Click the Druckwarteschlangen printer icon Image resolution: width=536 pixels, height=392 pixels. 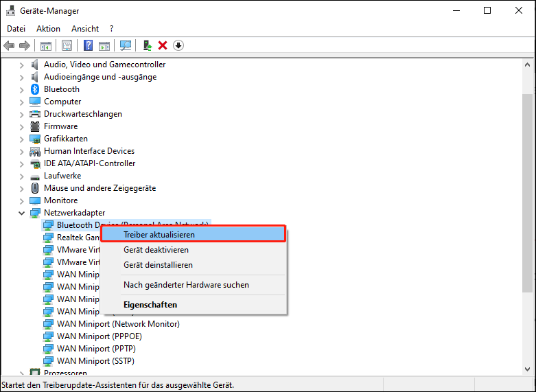point(35,114)
